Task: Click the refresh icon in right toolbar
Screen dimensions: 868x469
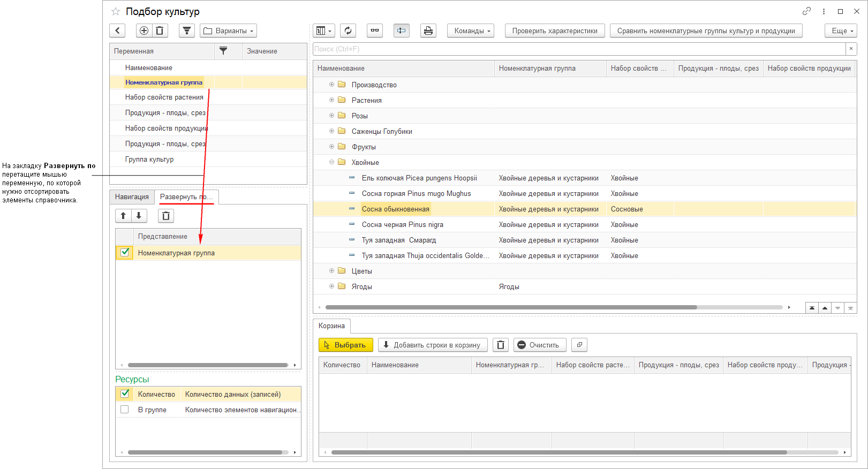Action: click(348, 31)
